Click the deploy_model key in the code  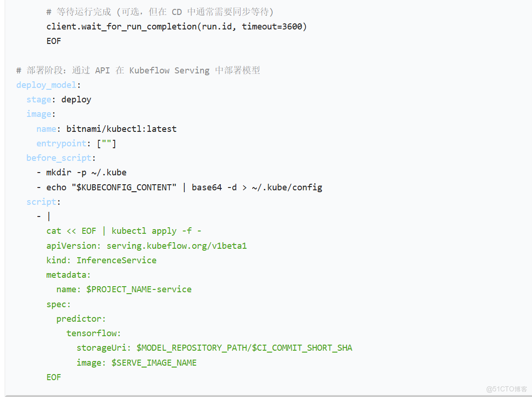click(46, 85)
